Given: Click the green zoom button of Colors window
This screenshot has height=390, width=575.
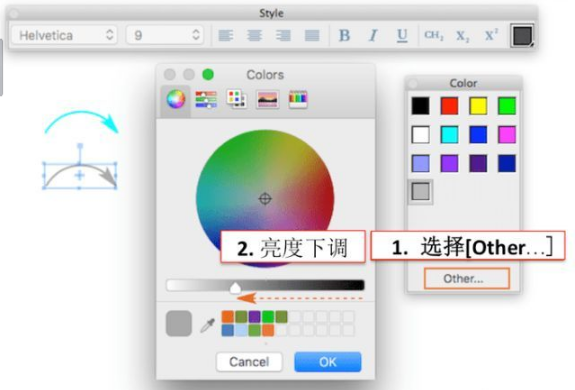Looking at the screenshot, I should coord(208,74).
